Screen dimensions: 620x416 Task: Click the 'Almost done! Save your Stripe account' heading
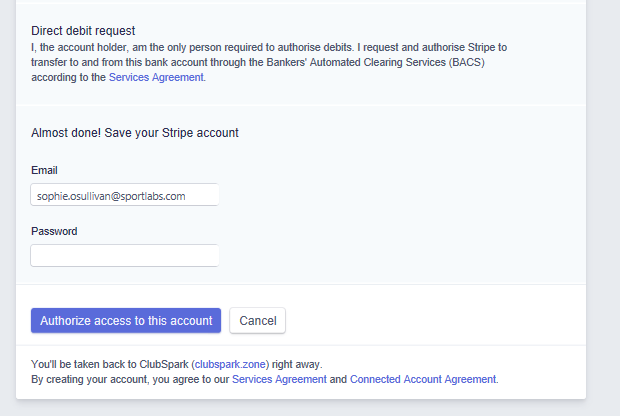click(x=134, y=132)
